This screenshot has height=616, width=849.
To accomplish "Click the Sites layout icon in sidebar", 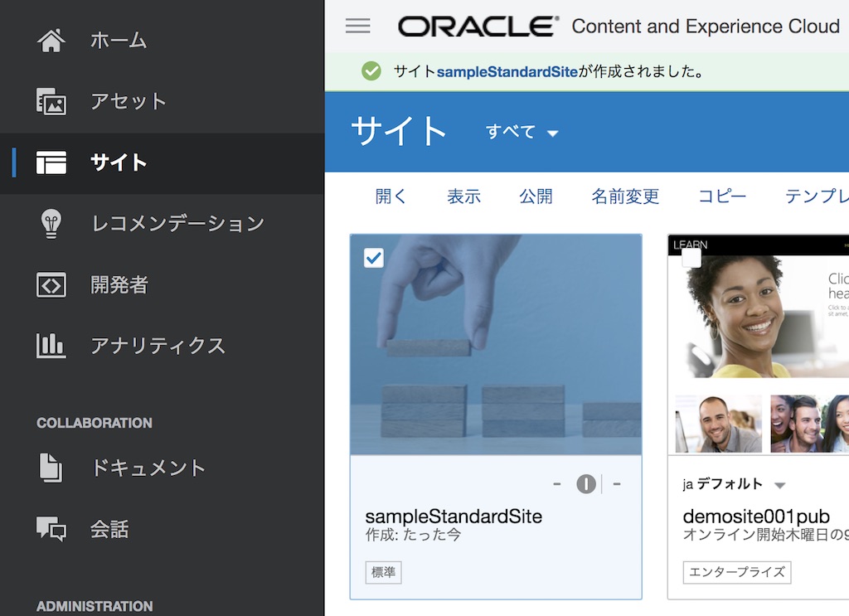I will 51,162.
